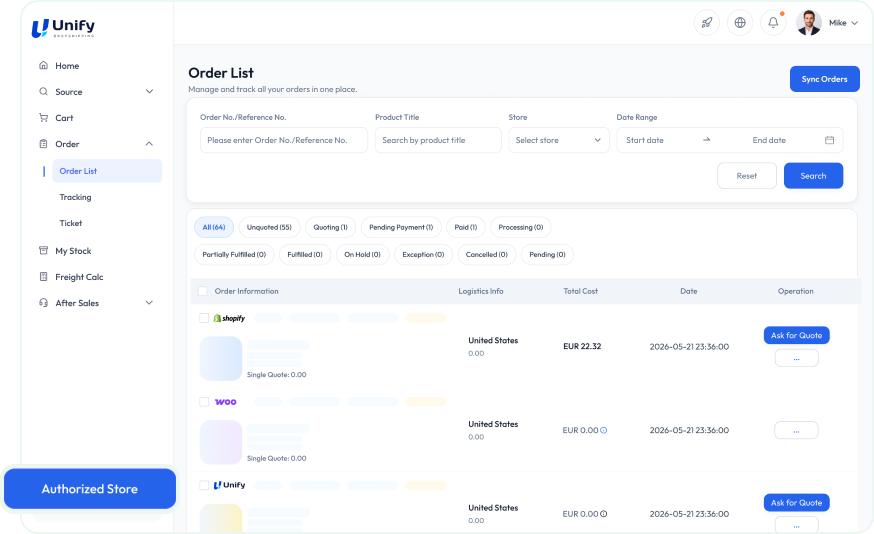Open the language globe icon

point(740,23)
